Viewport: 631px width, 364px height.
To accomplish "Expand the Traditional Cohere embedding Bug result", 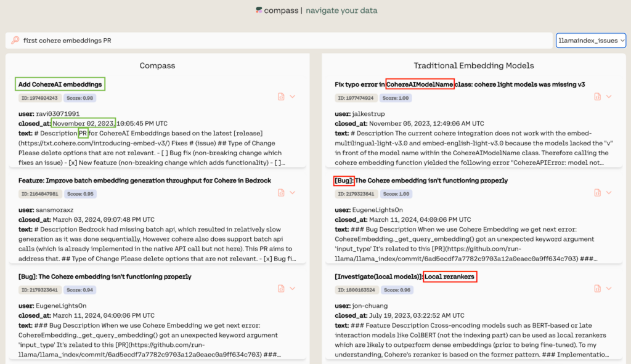I will (609, 193).
